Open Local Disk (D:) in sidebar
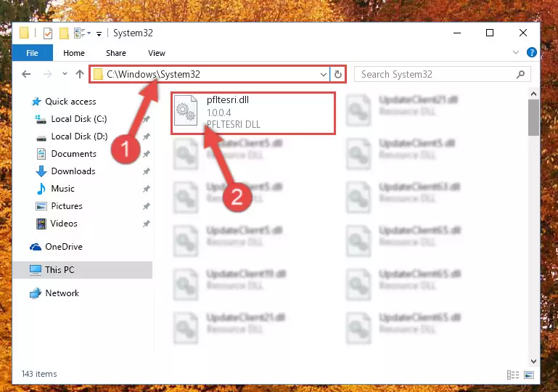Viewport: 558px width, 392px height. pos(79,136)
